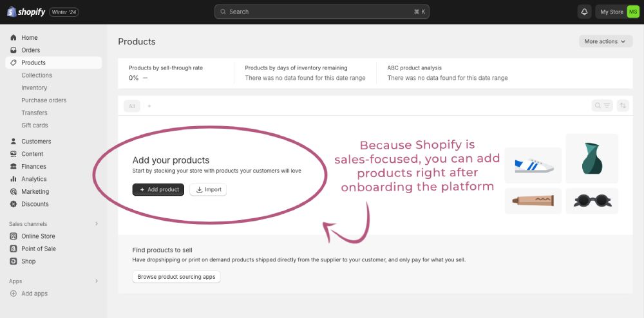Open Gift cards in the sidebar
Image resolution: width=644 pixels, height=318 pixels.
point(35,125)
